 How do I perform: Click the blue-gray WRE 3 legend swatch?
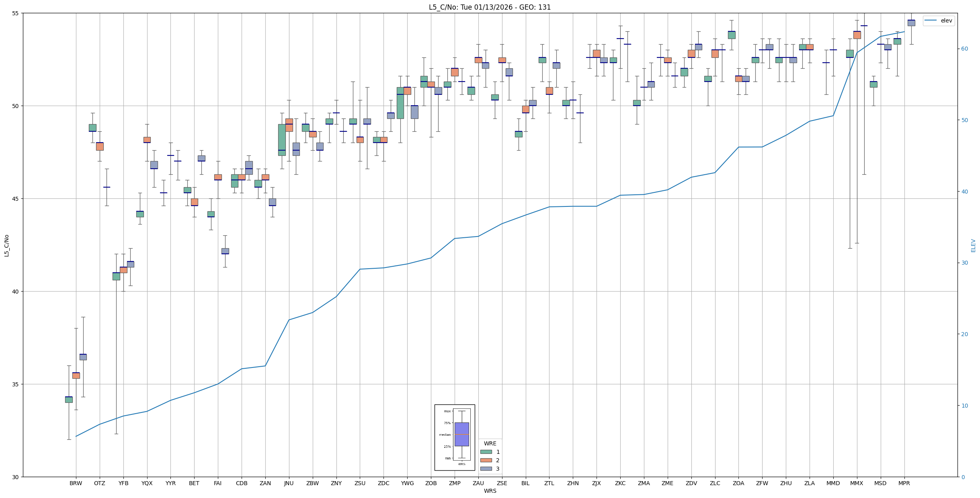[486, 469]
